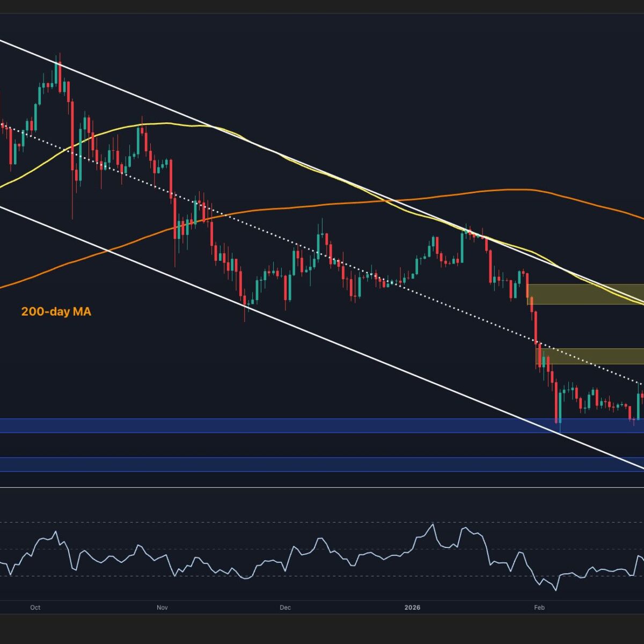Click the Dec time axis label
Image resolution: width=644 pixels, height=644 pixels.
pyautogui.click(x=285, y=608)
